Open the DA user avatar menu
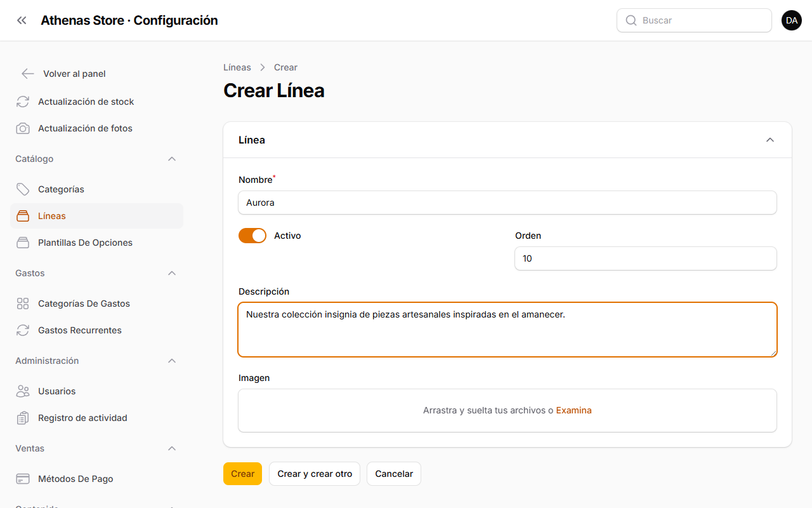 pos(792,20)
